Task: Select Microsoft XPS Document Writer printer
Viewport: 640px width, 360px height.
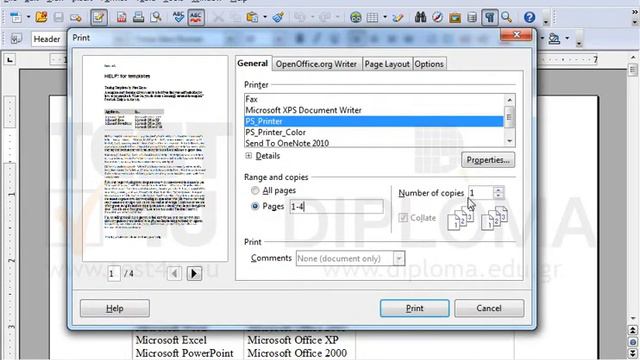Action: click(374, 110)
